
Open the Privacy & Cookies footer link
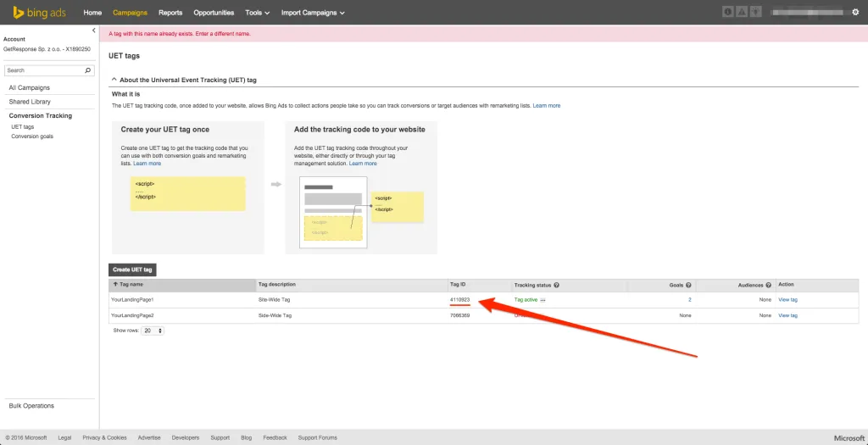point(104,437)
